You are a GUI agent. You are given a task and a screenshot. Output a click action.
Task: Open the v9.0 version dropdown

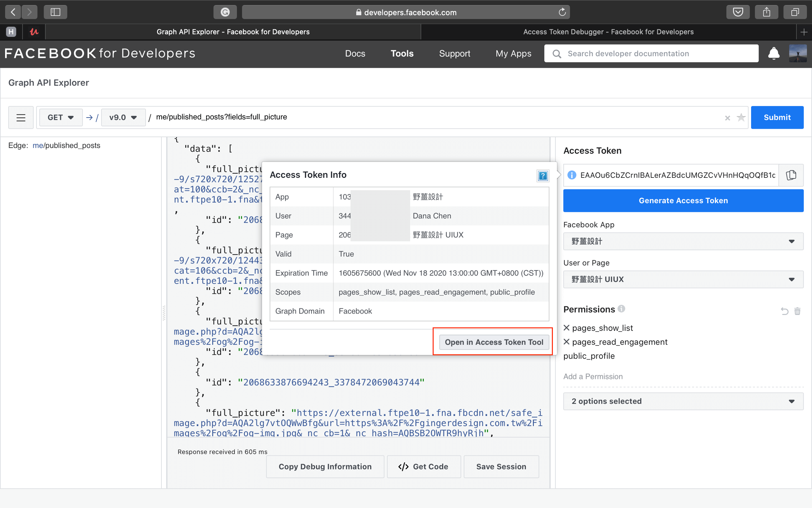click(x=123, y=118)
